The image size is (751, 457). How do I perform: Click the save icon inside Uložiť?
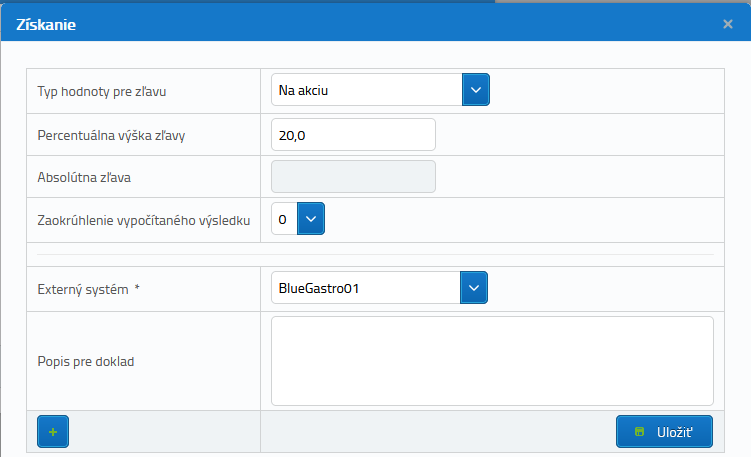[x=640, y=432]
